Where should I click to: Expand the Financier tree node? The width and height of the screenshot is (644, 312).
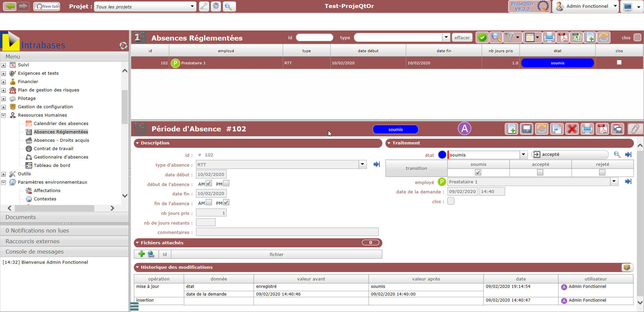pos(3,82)
